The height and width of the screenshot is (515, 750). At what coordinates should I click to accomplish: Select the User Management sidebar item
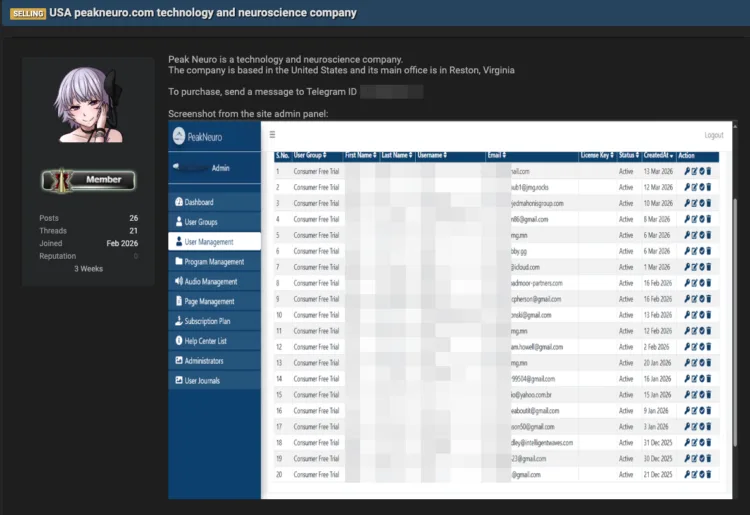215,241
